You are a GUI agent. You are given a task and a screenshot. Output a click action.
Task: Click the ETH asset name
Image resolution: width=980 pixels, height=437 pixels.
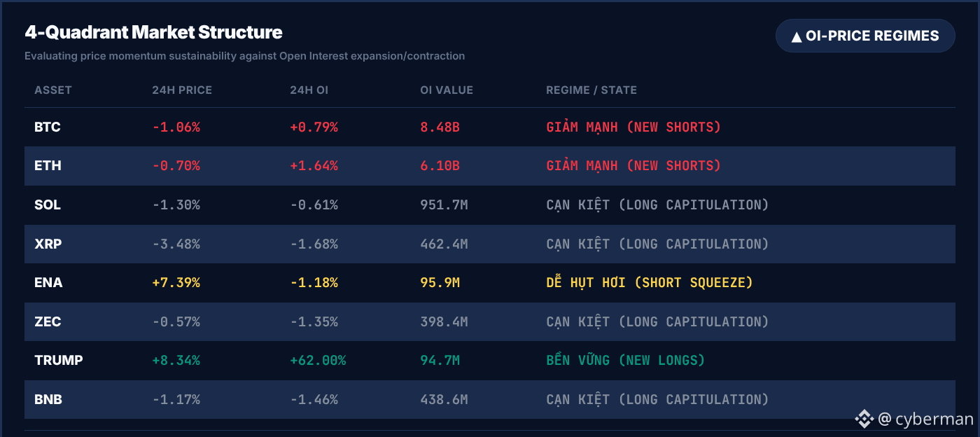click(x=48, y=166)
